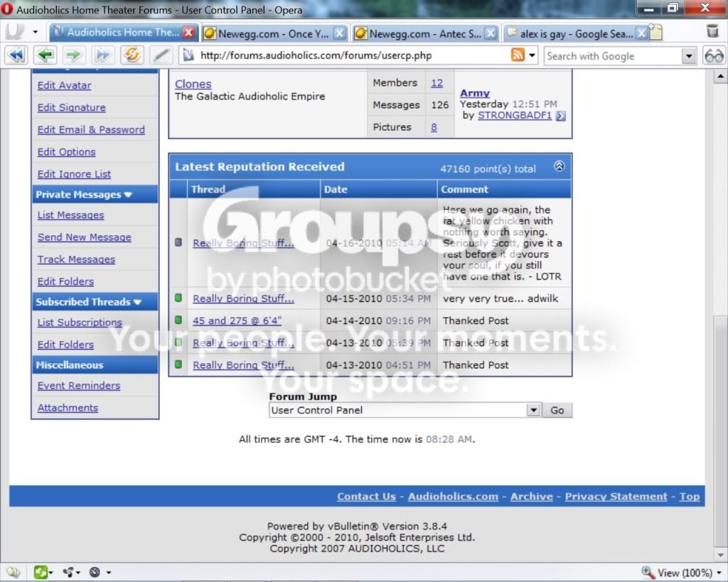Open the binoculars find icon
728x582 pixels.
coord(714,55)
